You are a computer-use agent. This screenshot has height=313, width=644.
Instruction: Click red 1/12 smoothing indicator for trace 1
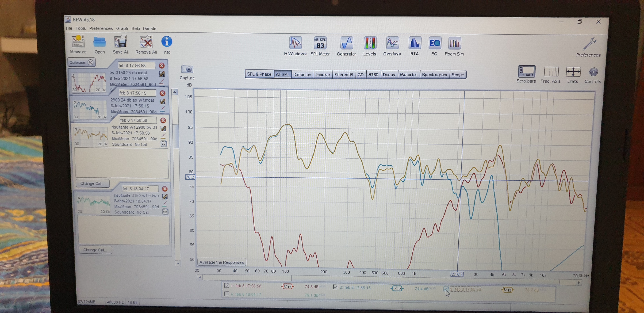tap(287, 286)
